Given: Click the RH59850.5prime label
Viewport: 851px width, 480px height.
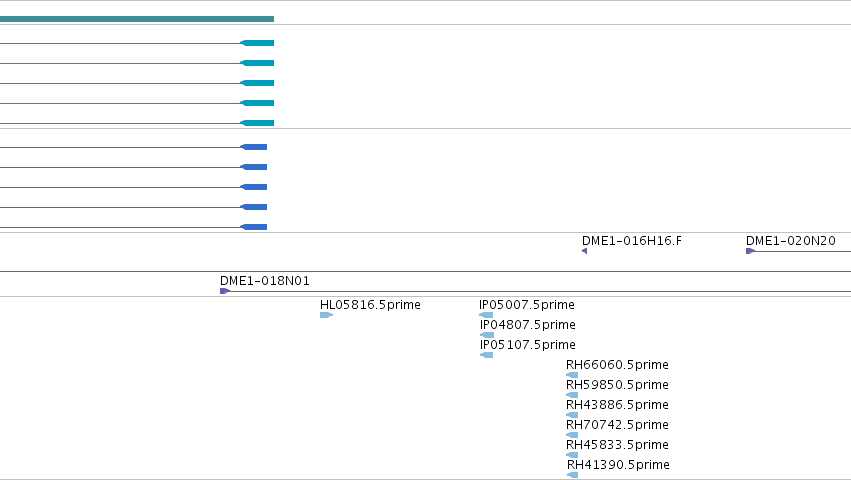Looking at the screenshot, I should point(617,385).
